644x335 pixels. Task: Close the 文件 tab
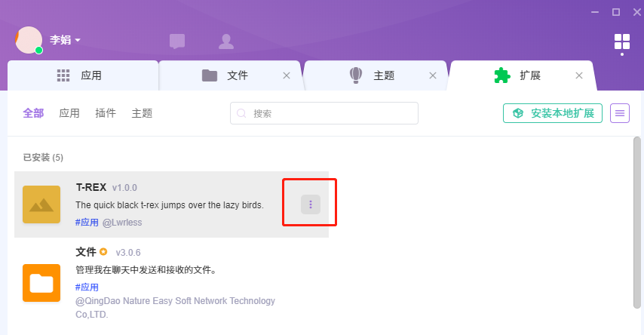pyautogui.click(x=287, y=75)
